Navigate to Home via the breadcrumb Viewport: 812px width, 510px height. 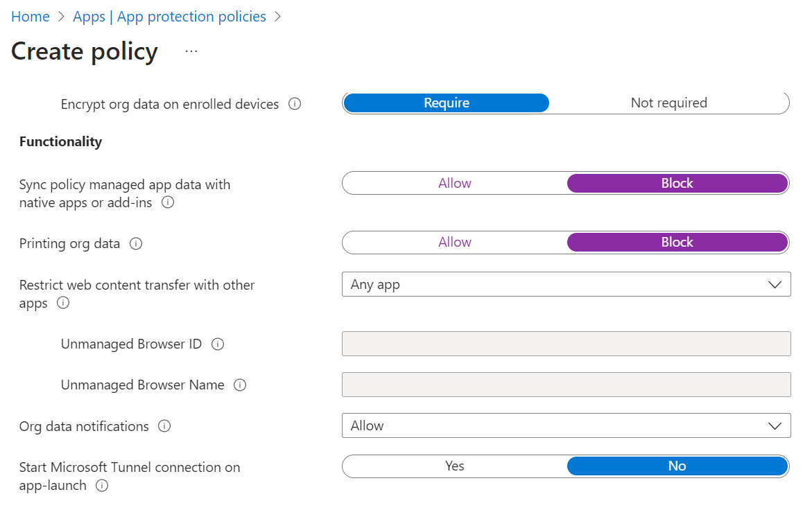31,16
